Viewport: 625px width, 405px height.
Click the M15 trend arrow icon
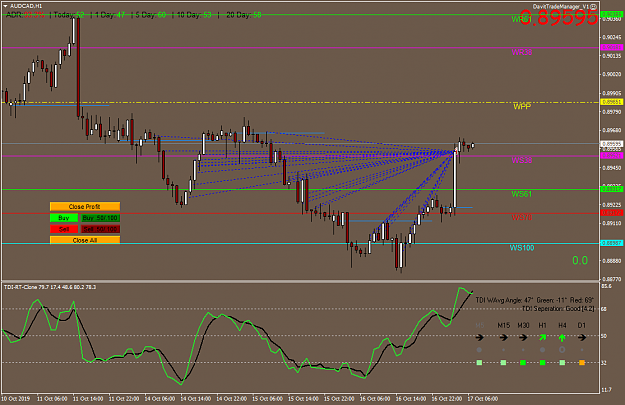pyautogui.click(x=504, y=338)
